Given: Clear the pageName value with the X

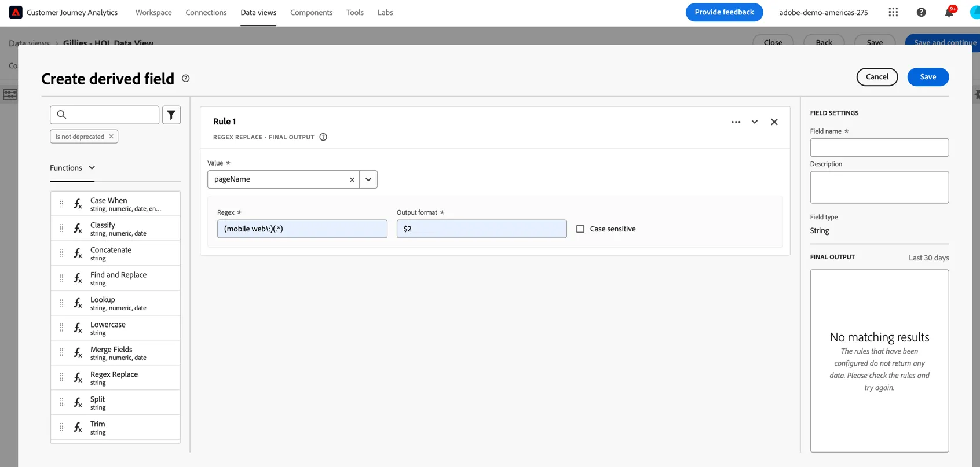Looking at the screenshot, I should click(352, 179).
